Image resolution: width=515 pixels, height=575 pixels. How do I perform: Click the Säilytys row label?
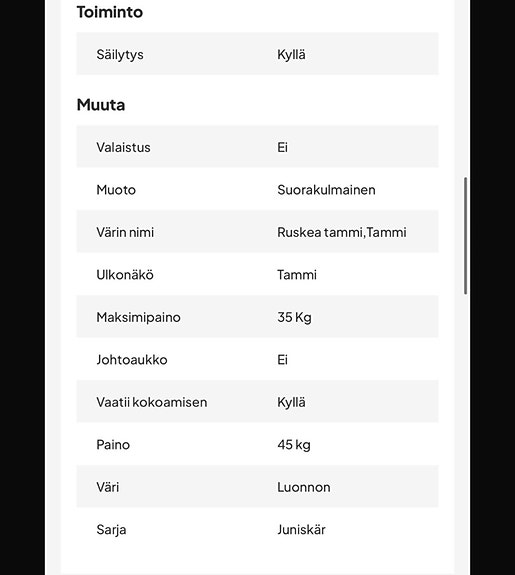[120, 55]
